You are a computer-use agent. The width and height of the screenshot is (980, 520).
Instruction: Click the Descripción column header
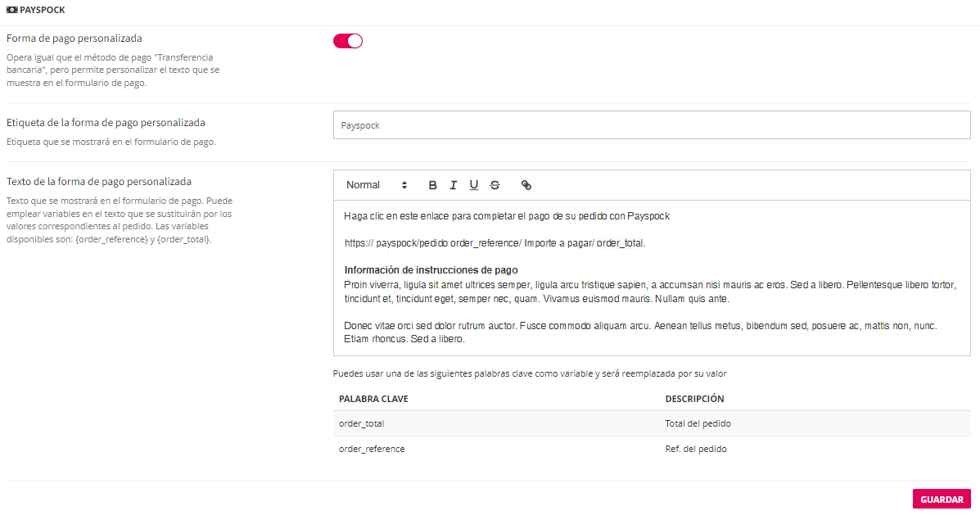coord(694,399)
